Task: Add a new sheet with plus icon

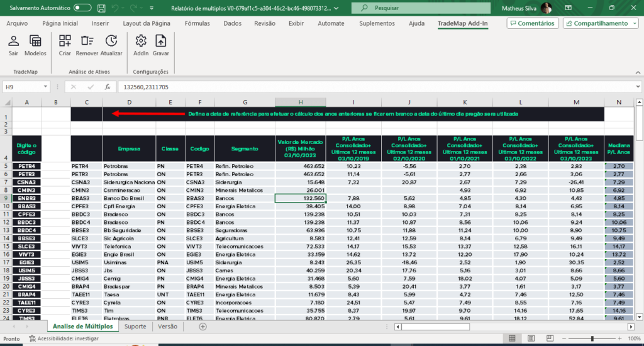Action: tap(203, 326)
